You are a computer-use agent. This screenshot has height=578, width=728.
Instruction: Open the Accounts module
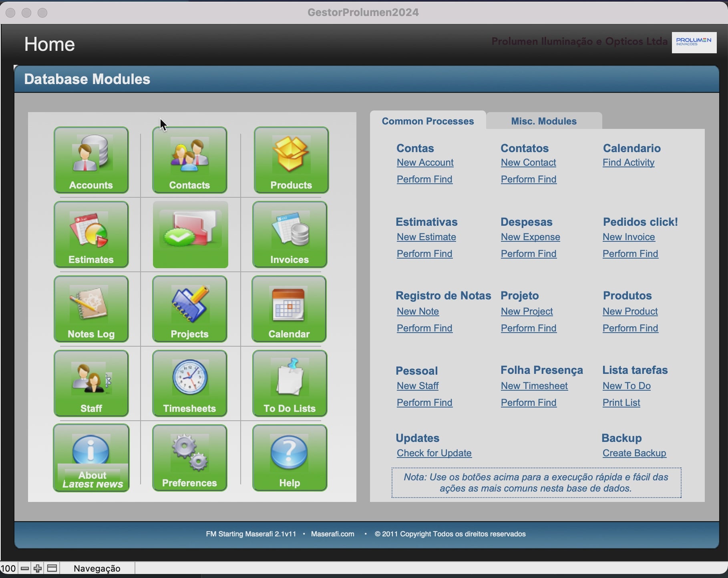point(91,160)
